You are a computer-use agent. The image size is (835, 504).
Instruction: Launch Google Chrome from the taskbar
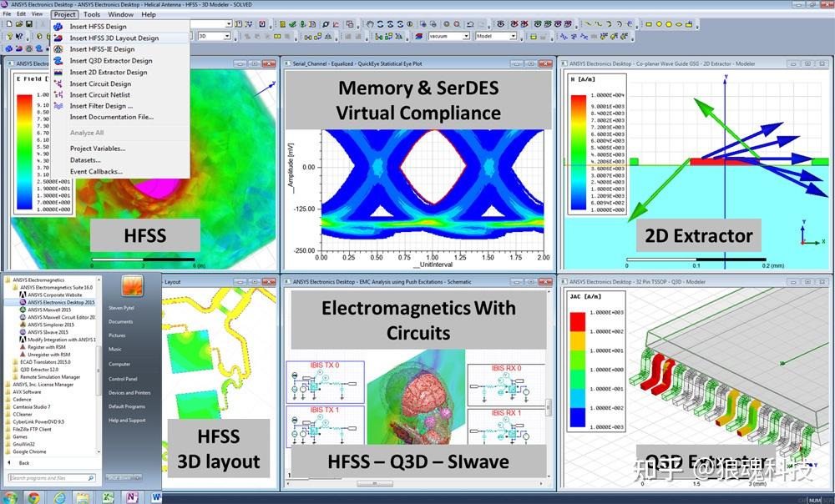pyautogui.click(x=33, y=497)
